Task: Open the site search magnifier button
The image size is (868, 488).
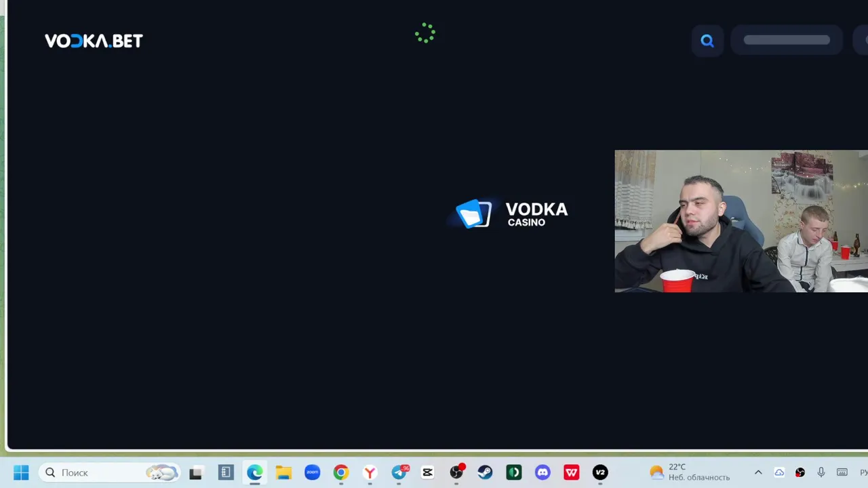Action: pos(707,41)
